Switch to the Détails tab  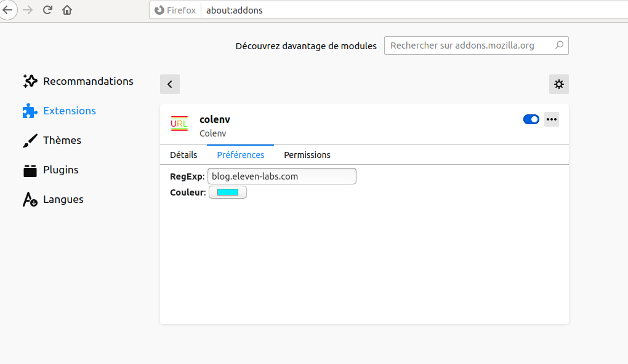pos(183,155)
